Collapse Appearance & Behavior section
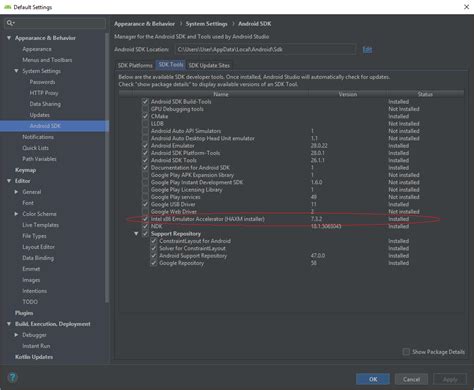This screenshot has height=390, width=474. pos(9,38)
